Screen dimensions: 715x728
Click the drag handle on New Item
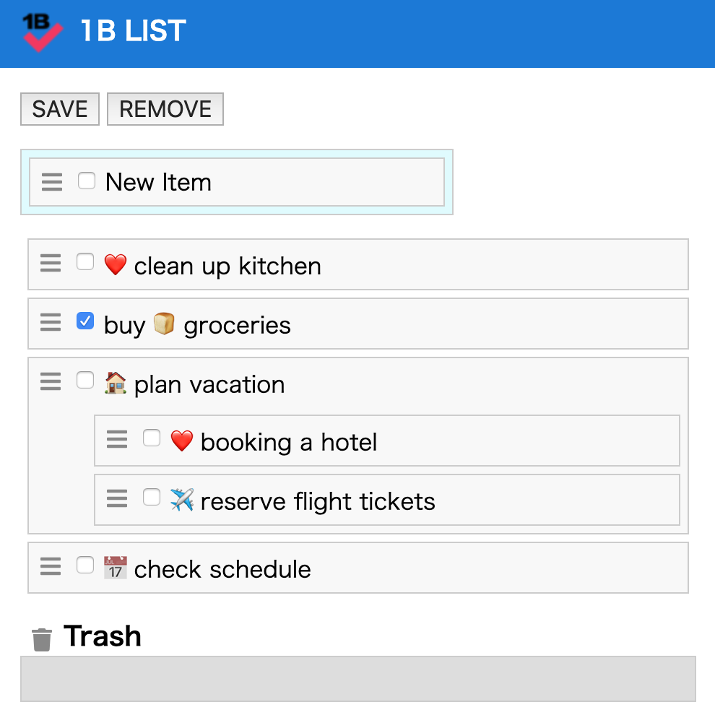51,182
